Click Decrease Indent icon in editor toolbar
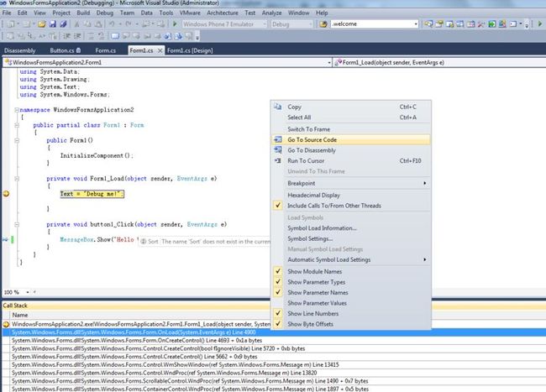 66,36
